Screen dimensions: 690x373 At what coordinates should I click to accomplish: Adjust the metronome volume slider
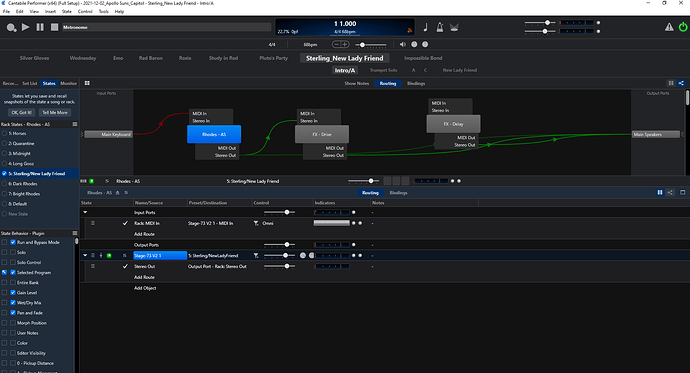(370, 44)
